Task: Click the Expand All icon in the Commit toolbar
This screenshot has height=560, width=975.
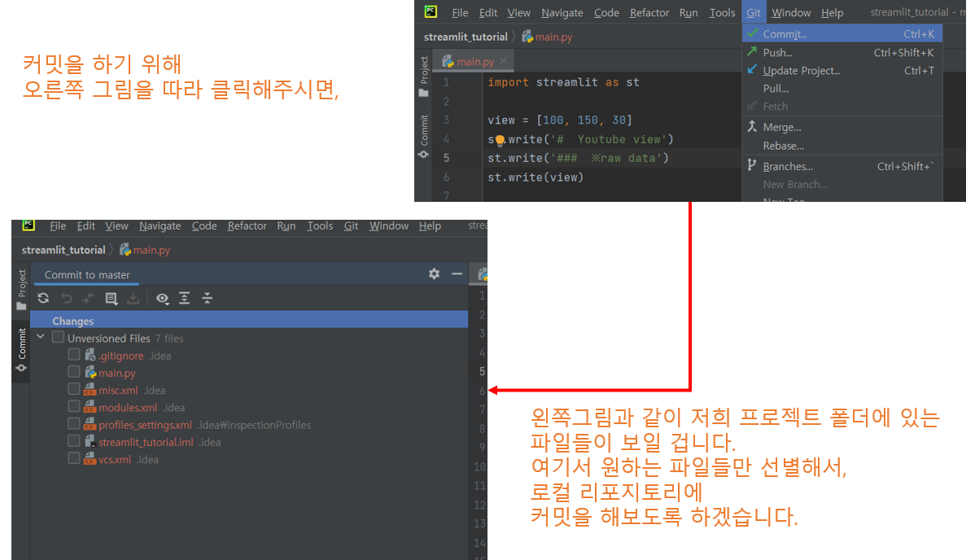Action: (x=185, y=298)
